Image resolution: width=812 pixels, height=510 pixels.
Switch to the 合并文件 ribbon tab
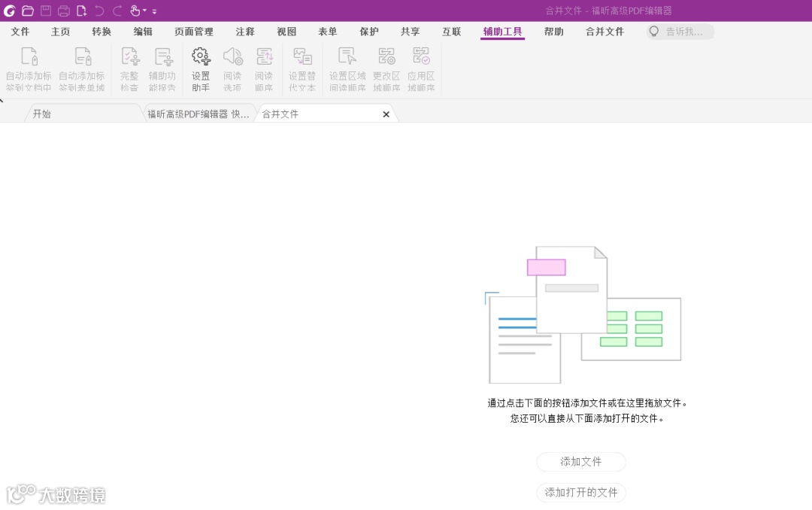click(x=604, y=32)
